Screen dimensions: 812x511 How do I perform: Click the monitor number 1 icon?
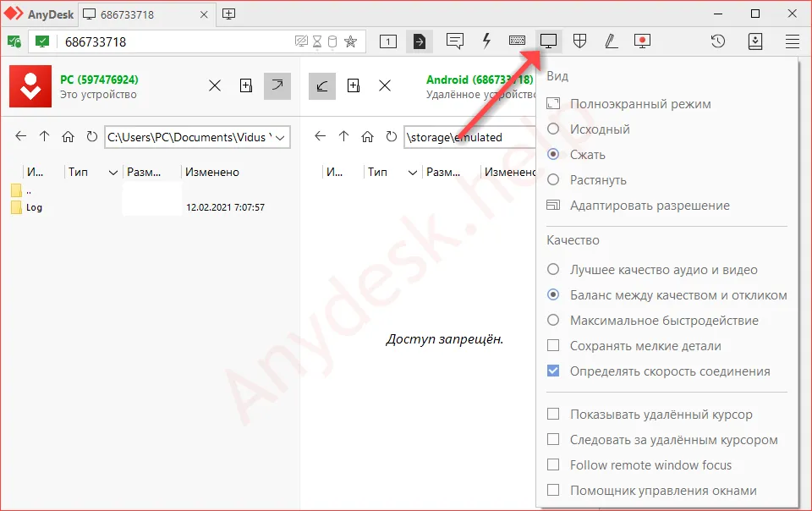[388, 41]
